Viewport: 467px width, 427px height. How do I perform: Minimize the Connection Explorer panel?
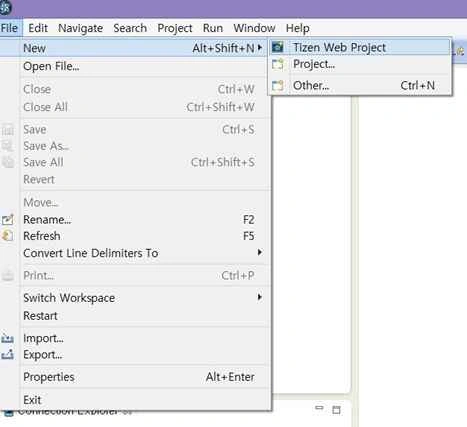pos(319,408)
